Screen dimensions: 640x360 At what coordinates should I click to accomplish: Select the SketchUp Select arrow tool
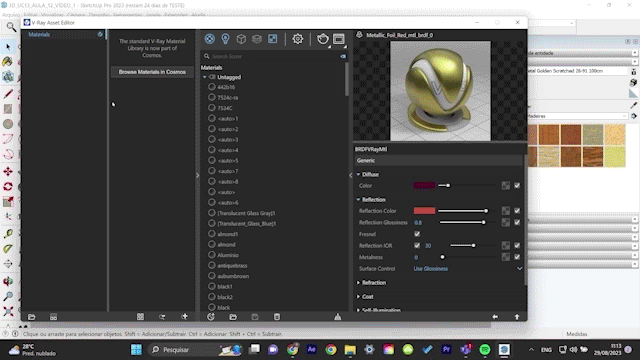(8, 47)
